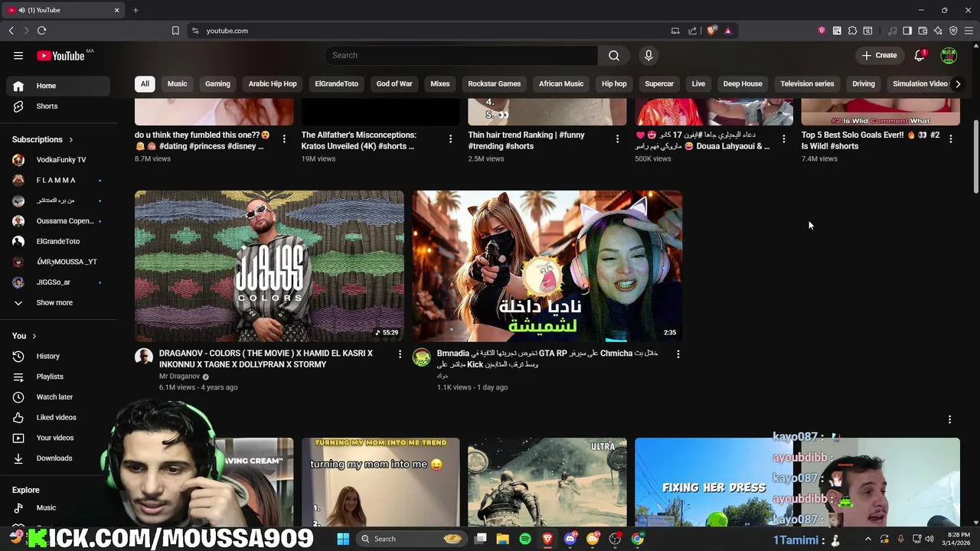Launch Spotify from the taskbar
980x551 pixels.
[525, 539]
